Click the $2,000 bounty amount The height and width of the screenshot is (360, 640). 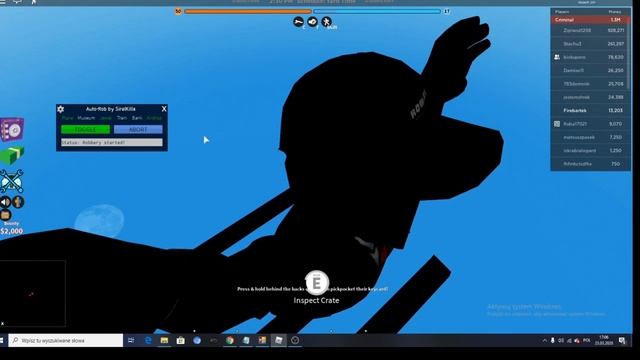click(11, 231)
